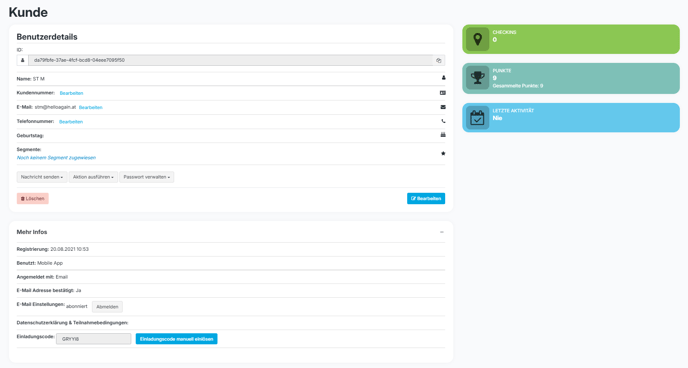This screenshot has width=688, height=368.
Task: Click the Geburtstag label
Action: point(30,136)
